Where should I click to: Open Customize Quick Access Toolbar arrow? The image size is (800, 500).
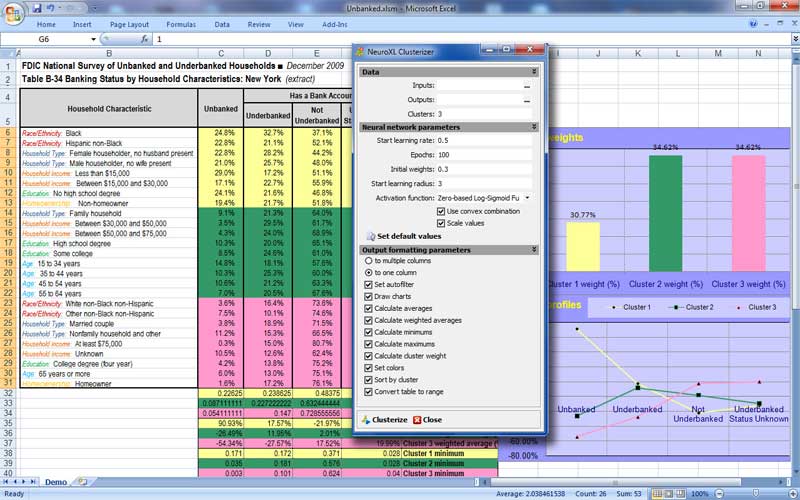(x=94, y=9)
